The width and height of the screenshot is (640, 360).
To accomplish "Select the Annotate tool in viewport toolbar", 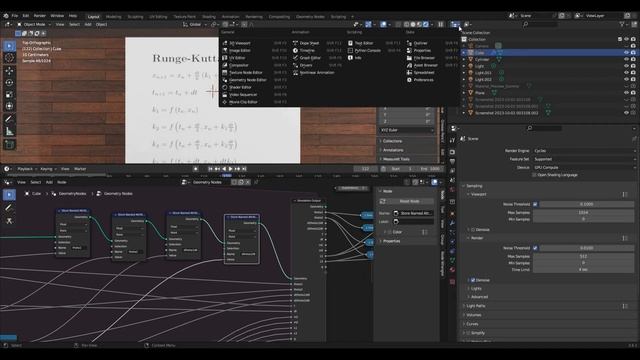I will (x=9, y=119).
